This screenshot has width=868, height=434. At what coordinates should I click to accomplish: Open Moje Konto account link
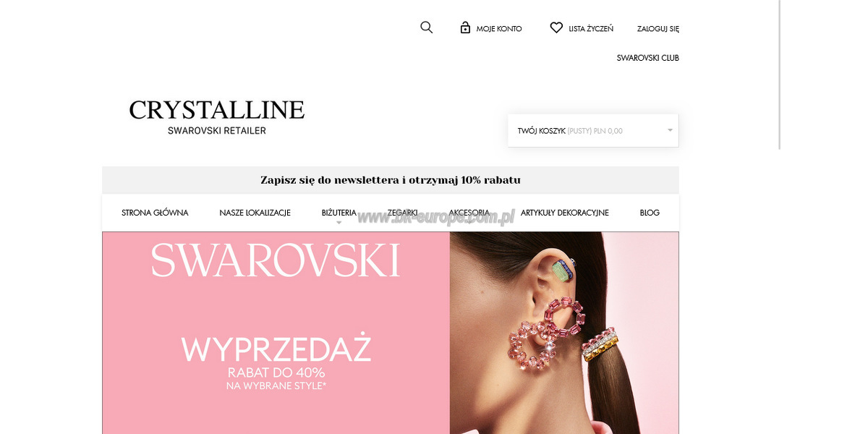(x=499, y=29)
